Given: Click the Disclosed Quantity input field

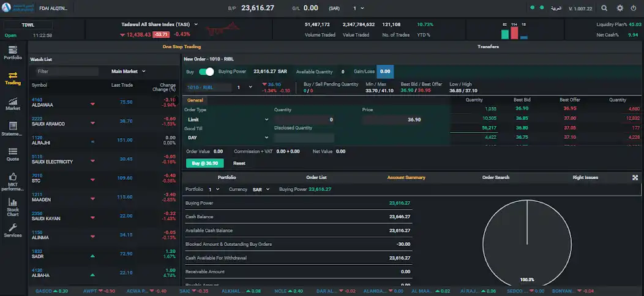Looking at the screenshot, I should tap(304, 138).
